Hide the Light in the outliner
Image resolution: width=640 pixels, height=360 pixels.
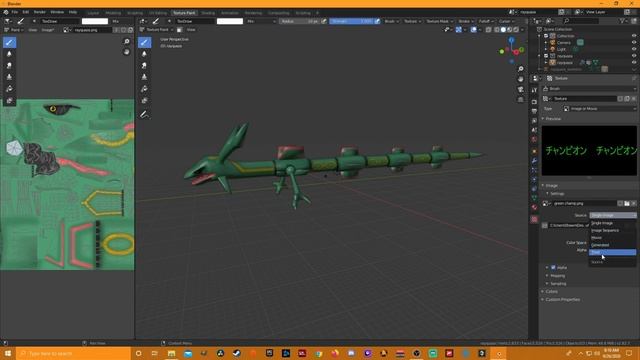[x=634, y=49]
